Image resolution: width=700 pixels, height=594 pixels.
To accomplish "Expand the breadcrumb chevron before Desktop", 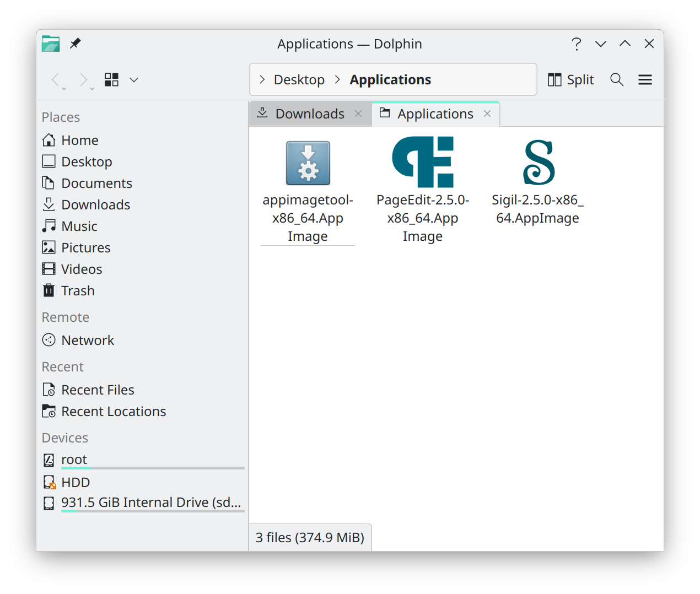I will [x=262, y=80].
